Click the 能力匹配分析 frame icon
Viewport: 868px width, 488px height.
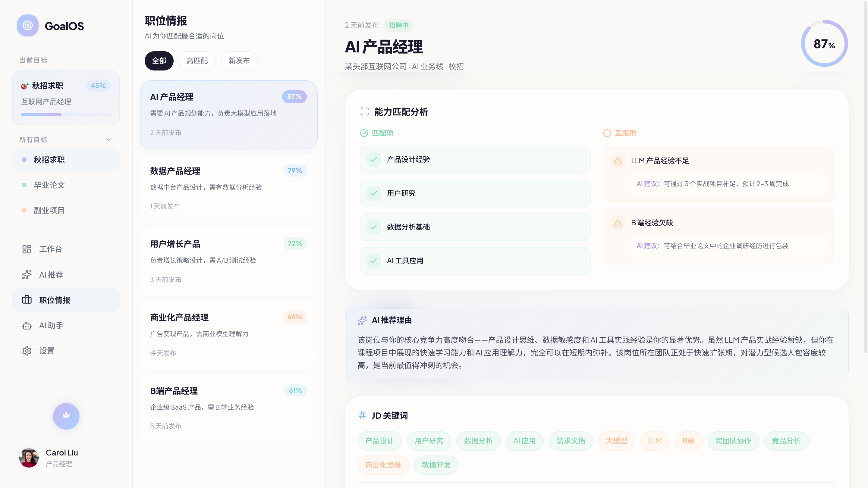(365, 111)
